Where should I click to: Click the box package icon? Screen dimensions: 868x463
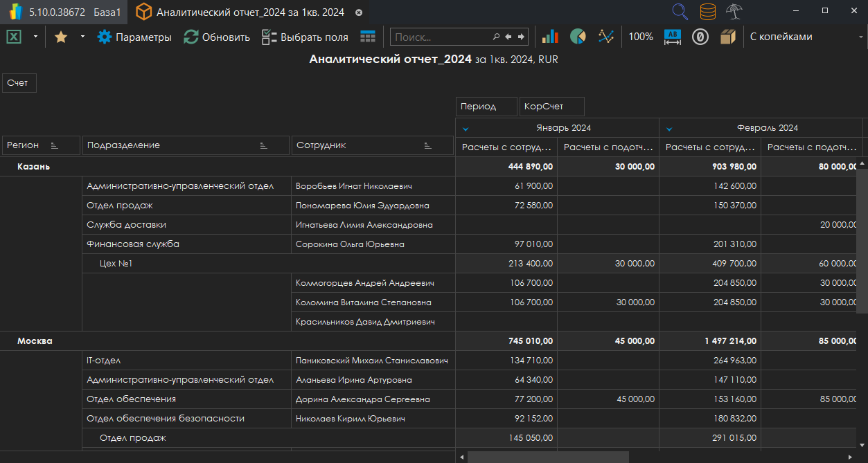click(727, 37)
